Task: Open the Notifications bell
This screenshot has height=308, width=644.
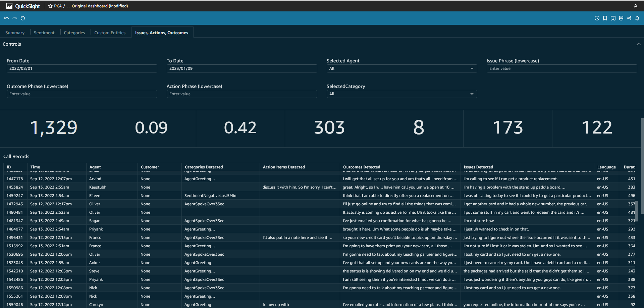Action: click(x=637, y=18)
